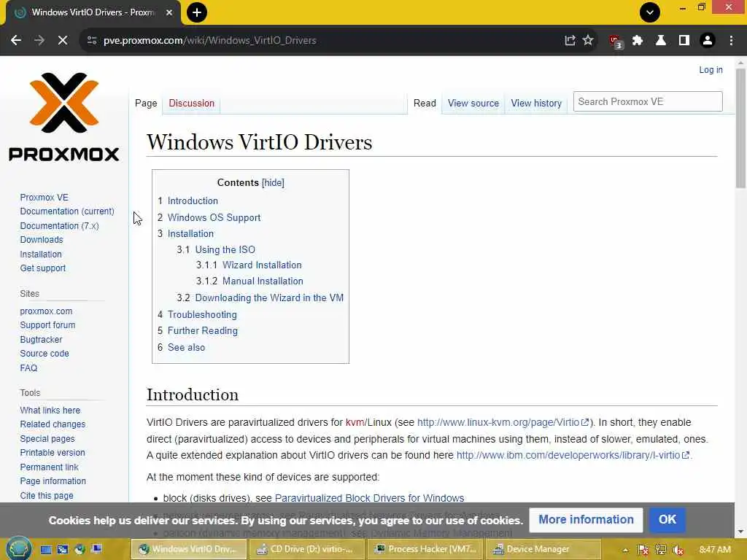Jump to Downloading the Wizard in the VM
The image size is (747, 560).
[269, 298]
